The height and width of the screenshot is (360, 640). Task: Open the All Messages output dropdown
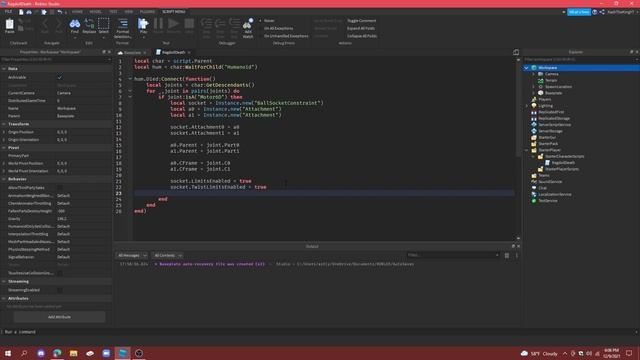(132, 255)
